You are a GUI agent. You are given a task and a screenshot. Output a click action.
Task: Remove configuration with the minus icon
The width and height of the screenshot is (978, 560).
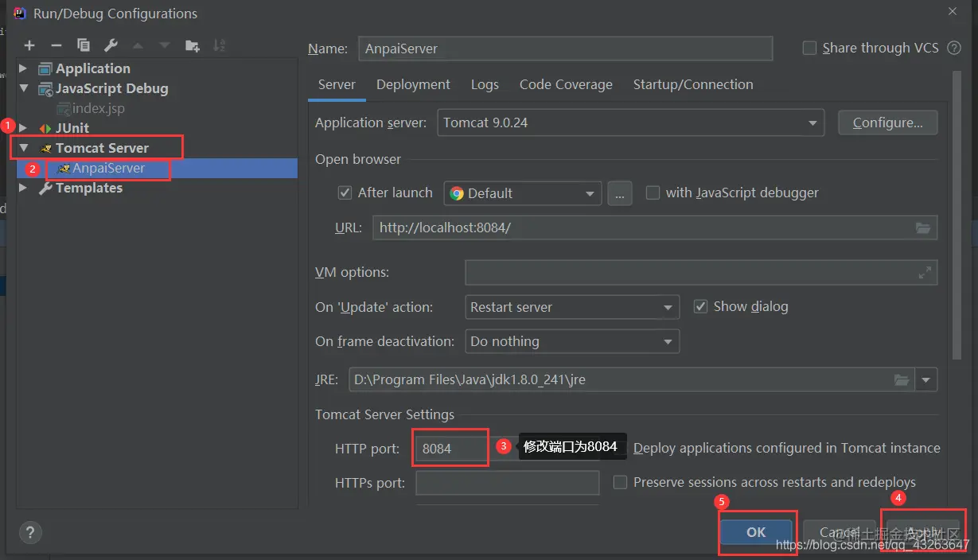click(x=56, y=45)
